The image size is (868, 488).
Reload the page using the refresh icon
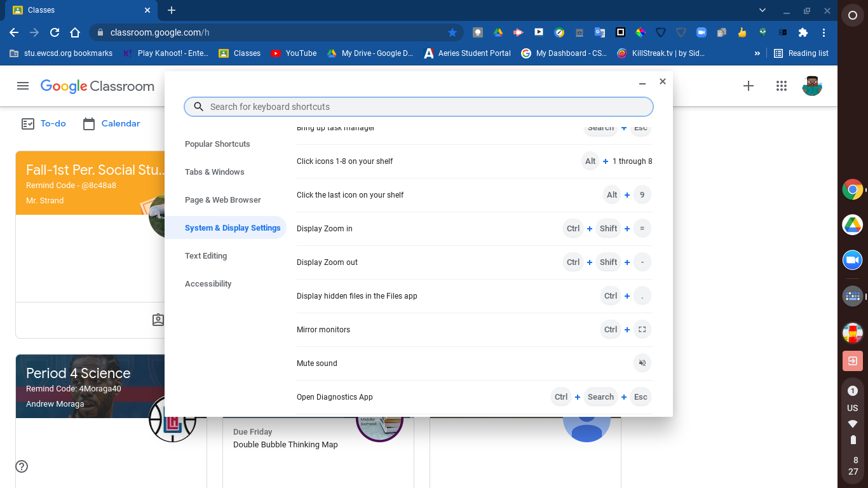55,32
